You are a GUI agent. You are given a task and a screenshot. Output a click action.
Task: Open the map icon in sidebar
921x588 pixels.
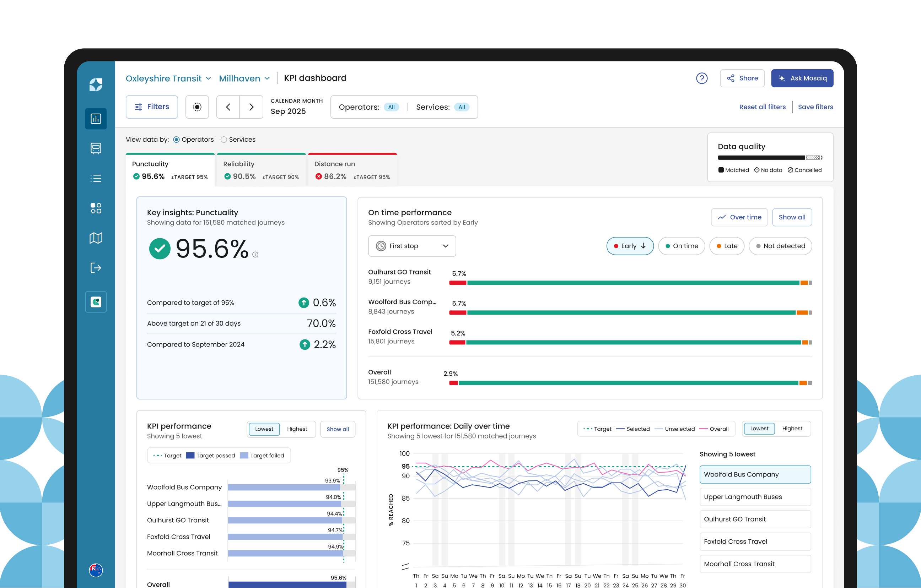(96, 238)
